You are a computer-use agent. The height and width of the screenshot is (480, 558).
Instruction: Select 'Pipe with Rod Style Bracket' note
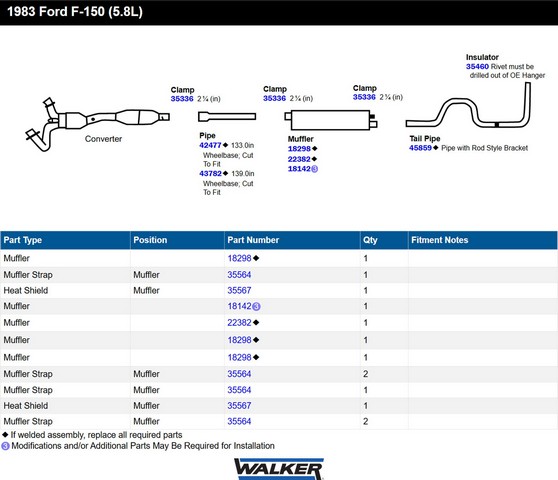tap(484, 148)
